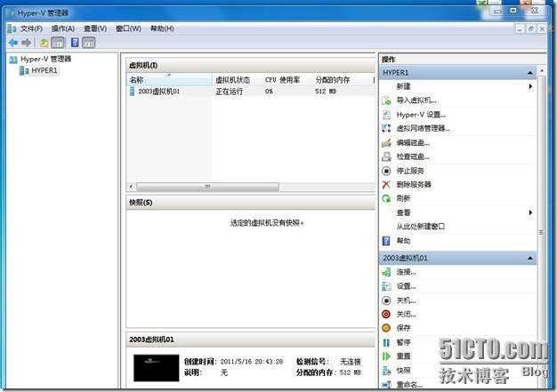
Task: Click the 512 MB memory cell in list
Action: (x=326, y=92)
